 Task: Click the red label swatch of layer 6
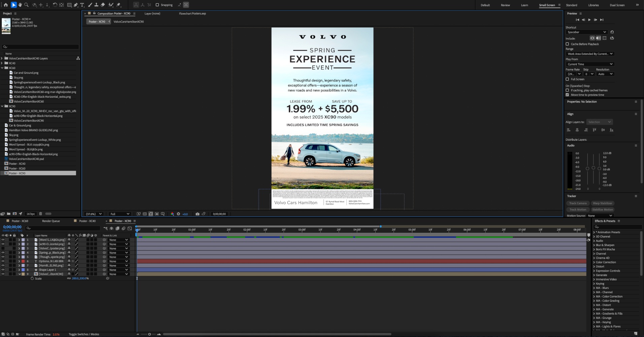[x=23, y=261]
